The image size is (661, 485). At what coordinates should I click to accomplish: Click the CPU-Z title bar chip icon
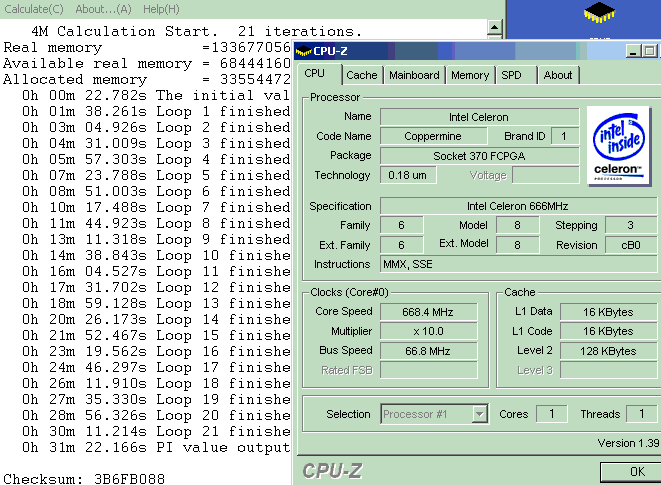[304, 51]
